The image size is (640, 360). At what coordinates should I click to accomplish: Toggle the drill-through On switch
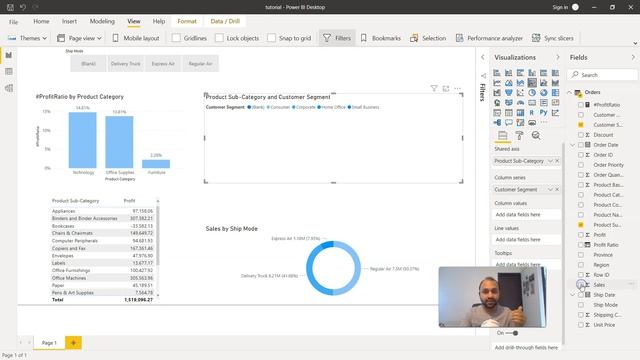tap(512, 333)
